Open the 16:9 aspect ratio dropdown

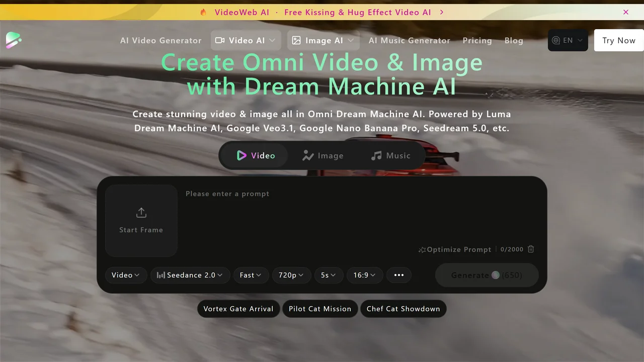(x=365, y=275)
